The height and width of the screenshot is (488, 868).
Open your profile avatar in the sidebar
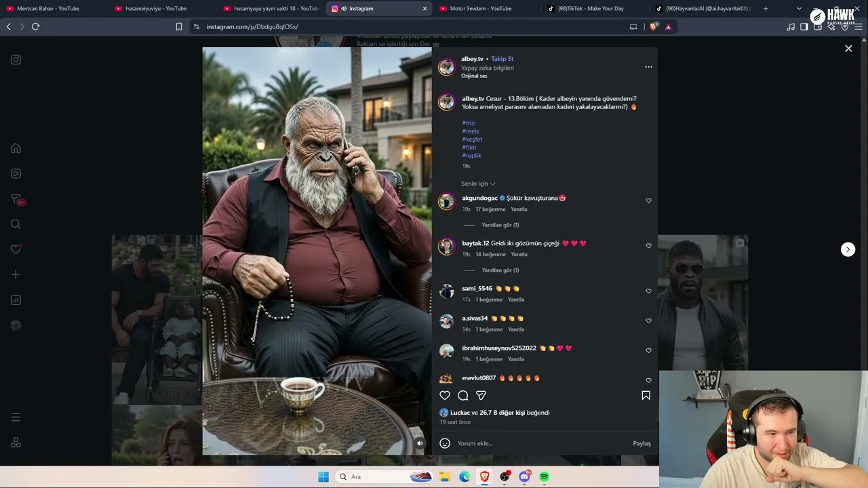[x=16, y=325]
